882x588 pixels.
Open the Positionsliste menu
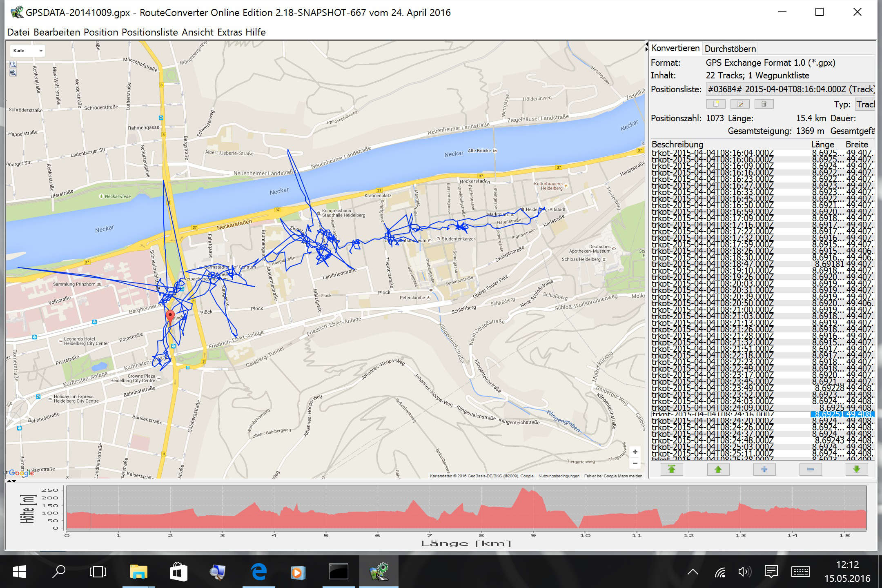coord(149,32)
